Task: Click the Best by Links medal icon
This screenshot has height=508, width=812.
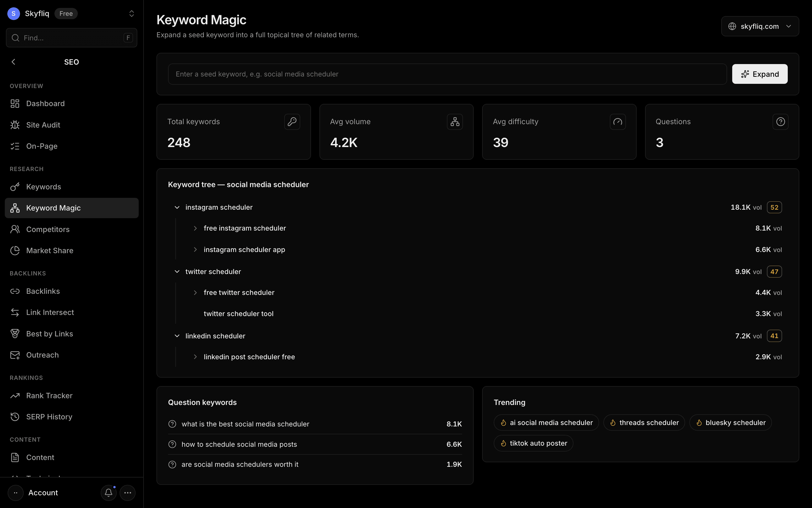Action: [x=15, y=334]
